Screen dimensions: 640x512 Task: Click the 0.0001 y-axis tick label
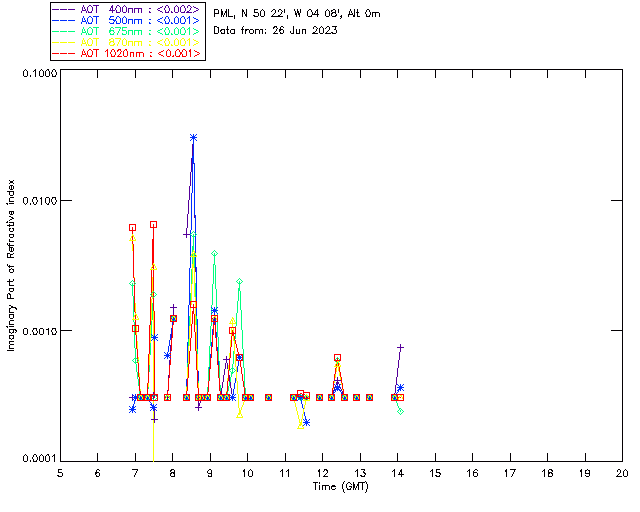pos(39,459)
